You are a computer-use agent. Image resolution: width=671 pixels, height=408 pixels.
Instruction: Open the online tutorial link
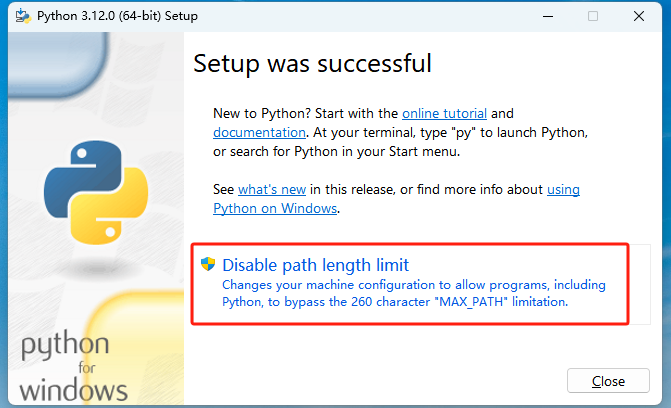[x=444, y=114]
